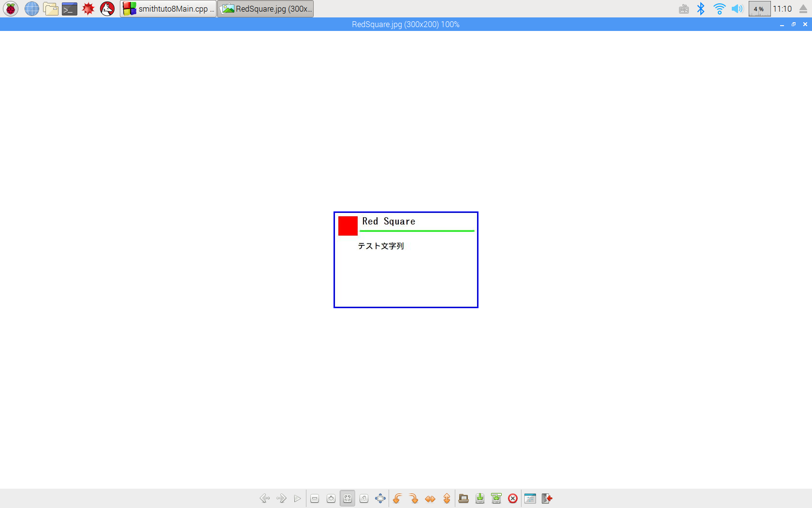Go to the previous image
812x508 pixels.
pyautogui.click(x=264, y=498)
